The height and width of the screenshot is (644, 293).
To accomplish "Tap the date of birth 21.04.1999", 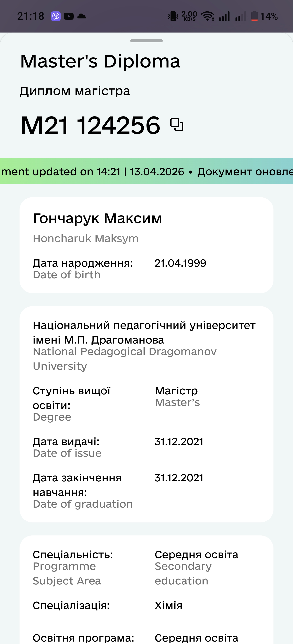I will [180, 263].
